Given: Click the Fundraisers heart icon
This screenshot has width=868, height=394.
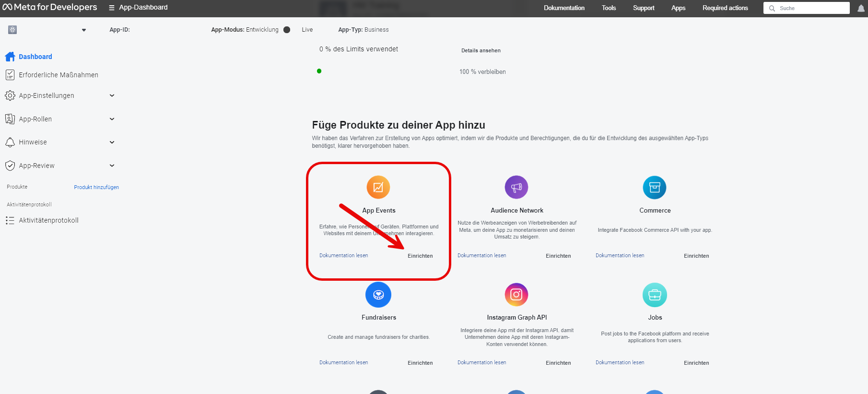Looking at the screenshot, I should [378, 295].
